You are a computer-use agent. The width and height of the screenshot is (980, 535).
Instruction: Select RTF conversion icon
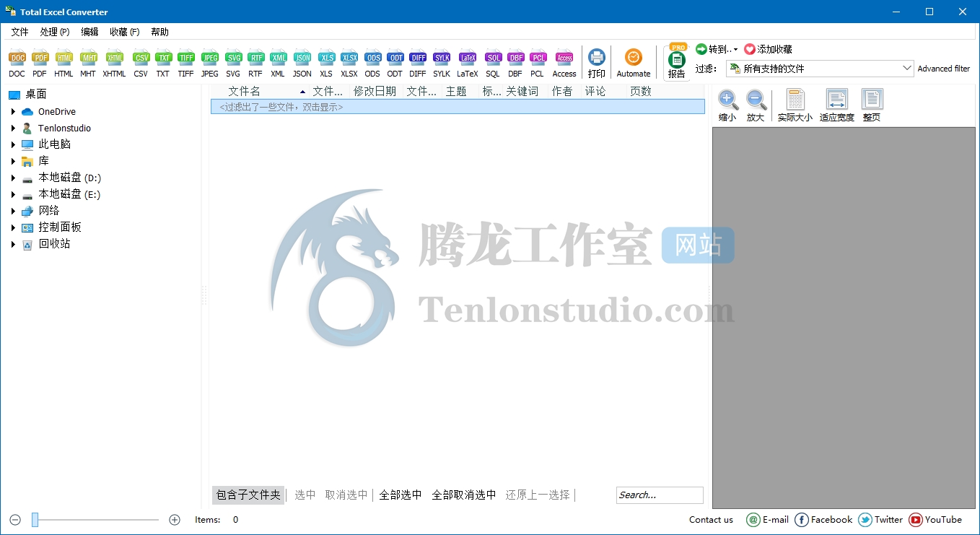tap(255, 64)
